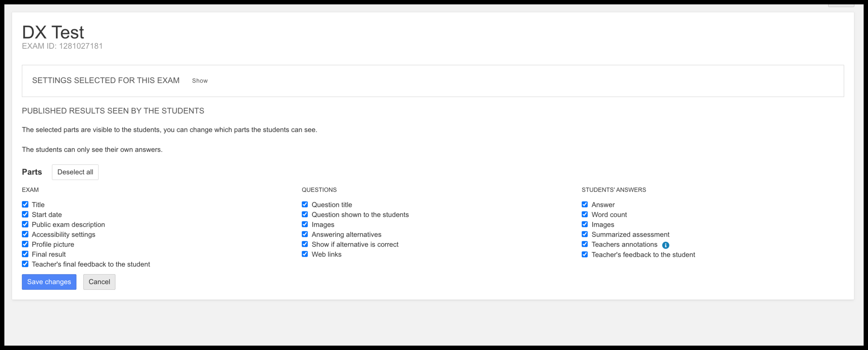Click the EXAM ID: 1281027181 text

click(62, 46)
